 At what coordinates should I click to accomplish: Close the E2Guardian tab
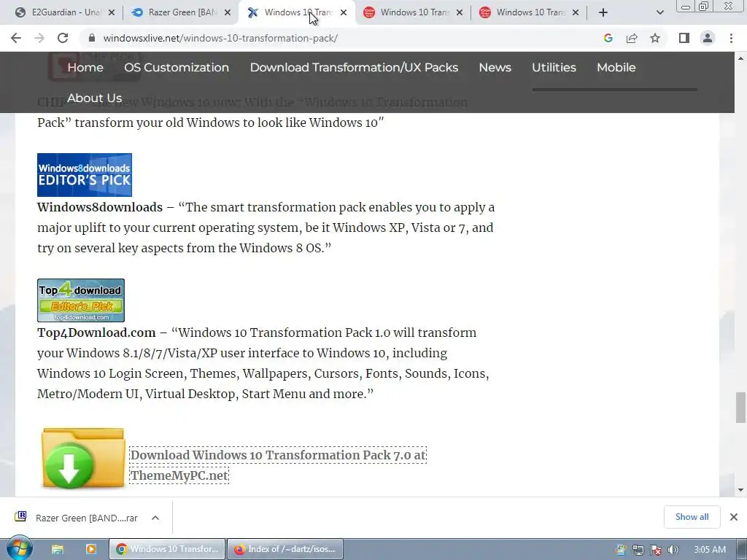click(x=112, y=12)
